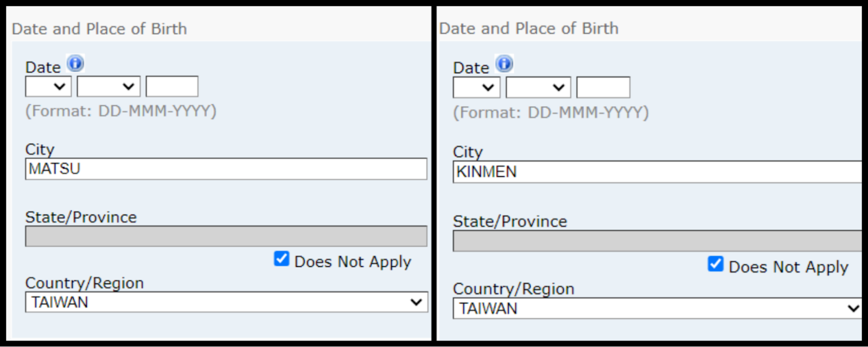The height and width of the screenshot is (347, 868).
Task: Click the year field in MATSU form
Action: [172, 87]
